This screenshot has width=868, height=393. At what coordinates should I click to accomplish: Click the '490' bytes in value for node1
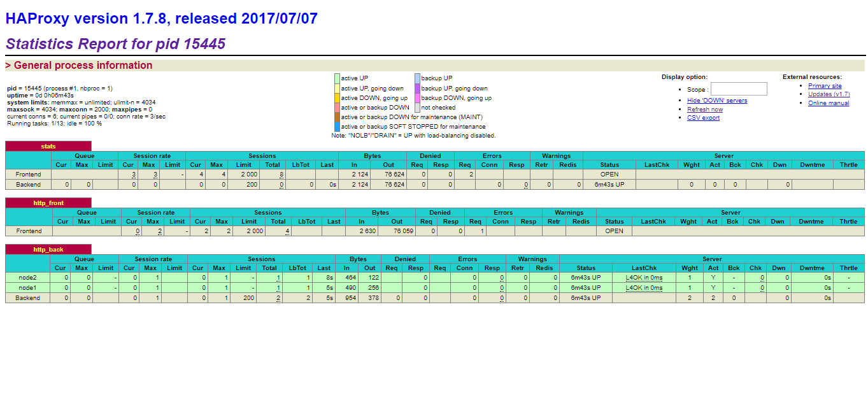[x=351, y=288]
